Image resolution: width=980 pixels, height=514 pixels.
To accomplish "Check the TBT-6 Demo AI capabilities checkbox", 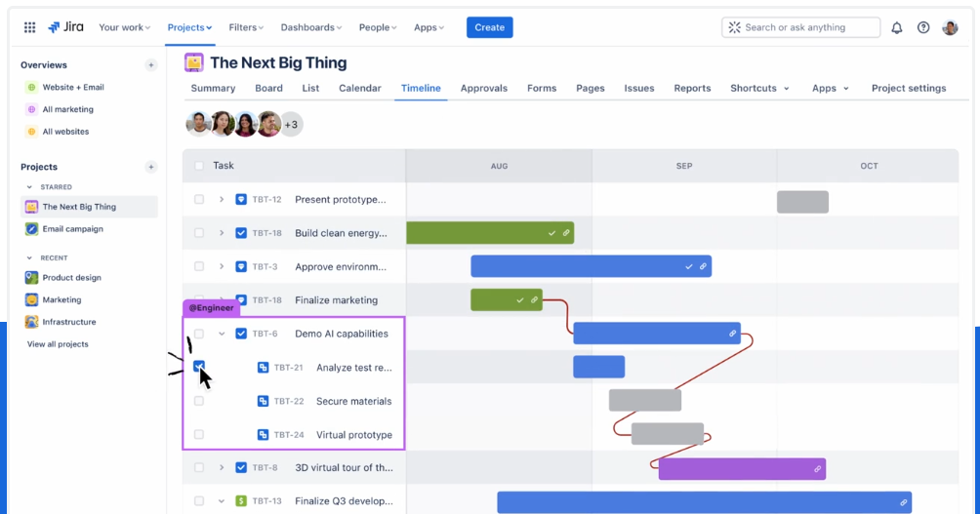I will click(x=199, y=334).
